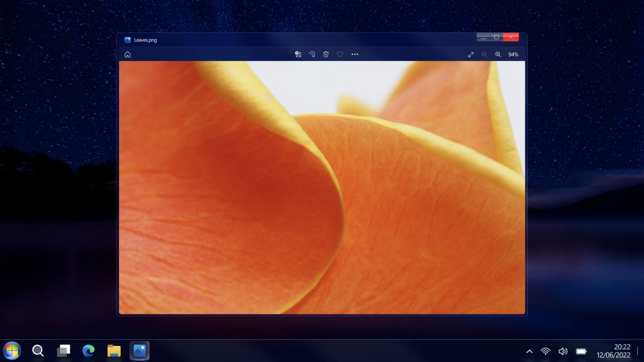The height and width of the screenshot is (362, 644).
Task: Open the volume speaker control
Action: (563, 351)
